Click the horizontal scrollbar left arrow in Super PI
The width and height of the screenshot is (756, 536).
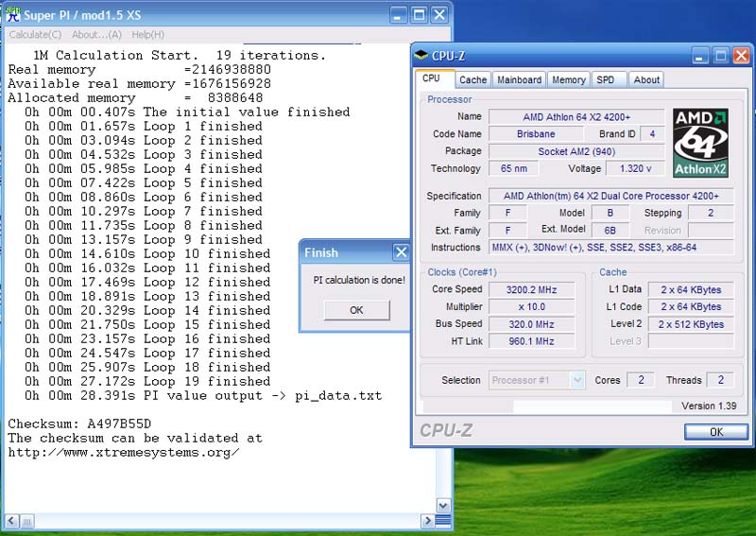coord(11,521)
